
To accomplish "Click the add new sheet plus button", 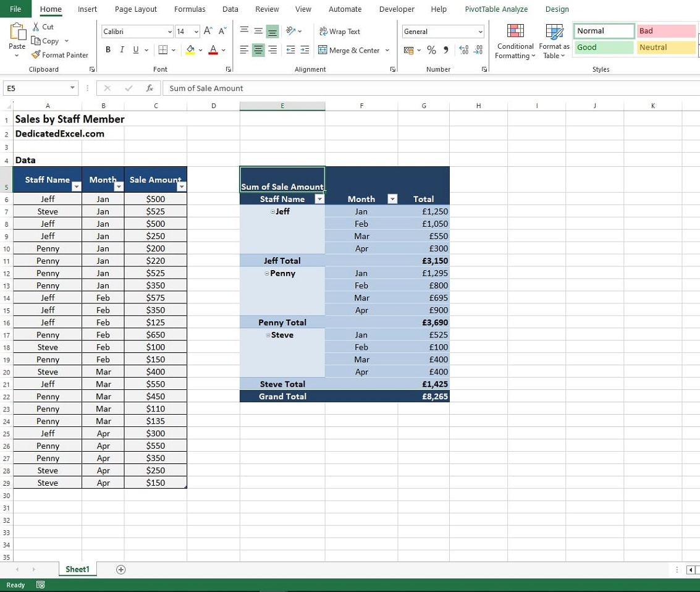I will click(120, 569).
